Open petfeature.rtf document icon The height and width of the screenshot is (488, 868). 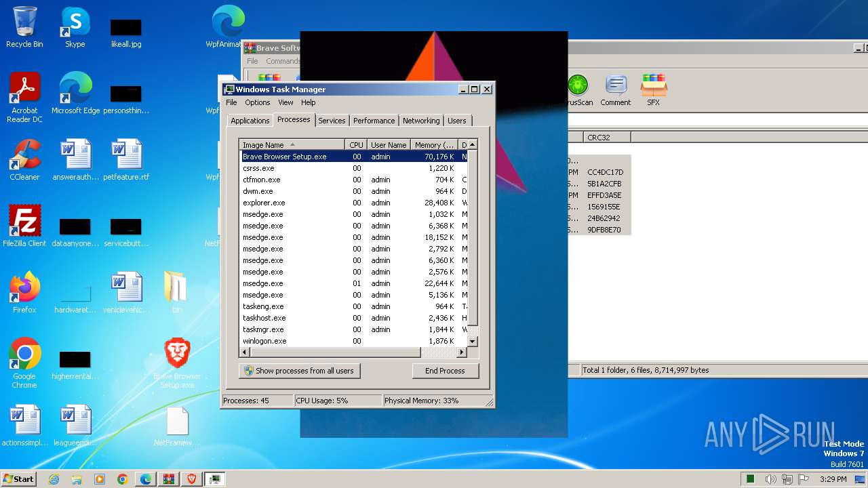126,160
